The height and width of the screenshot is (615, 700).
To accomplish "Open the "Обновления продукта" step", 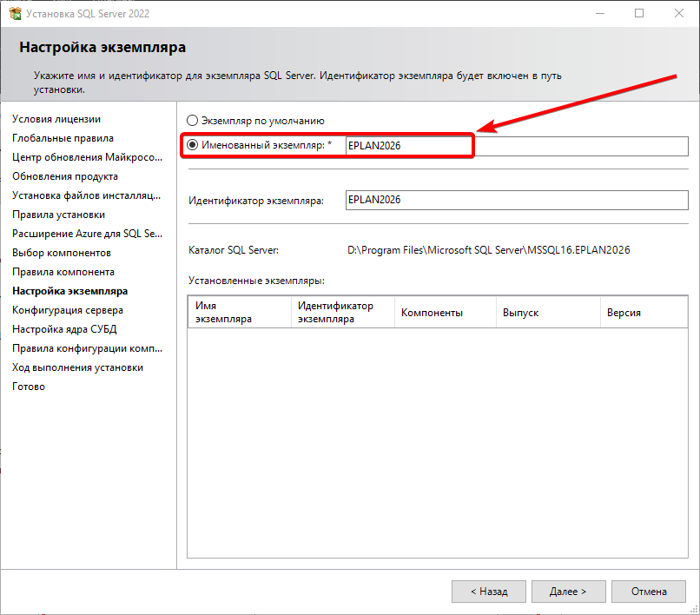I will coord(65,176).
